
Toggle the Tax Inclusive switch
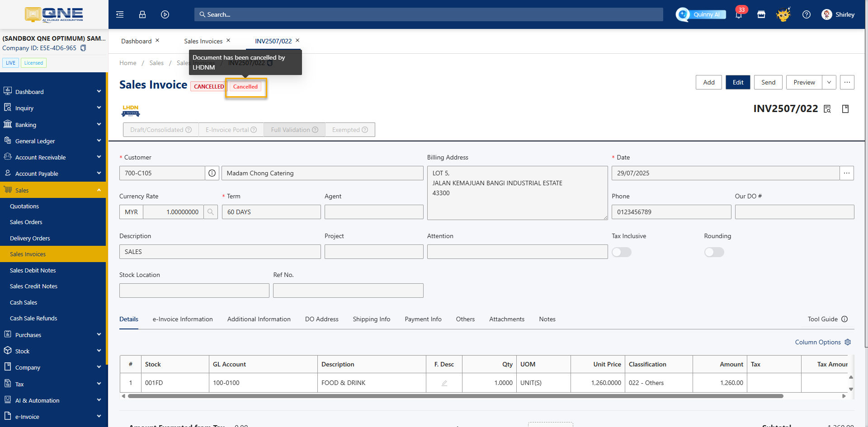pos(622,252)
